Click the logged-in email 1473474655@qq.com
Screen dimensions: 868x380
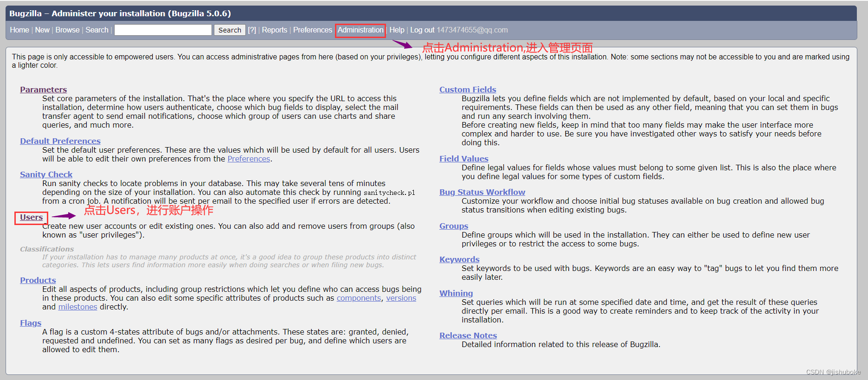[x=472, y=30]
